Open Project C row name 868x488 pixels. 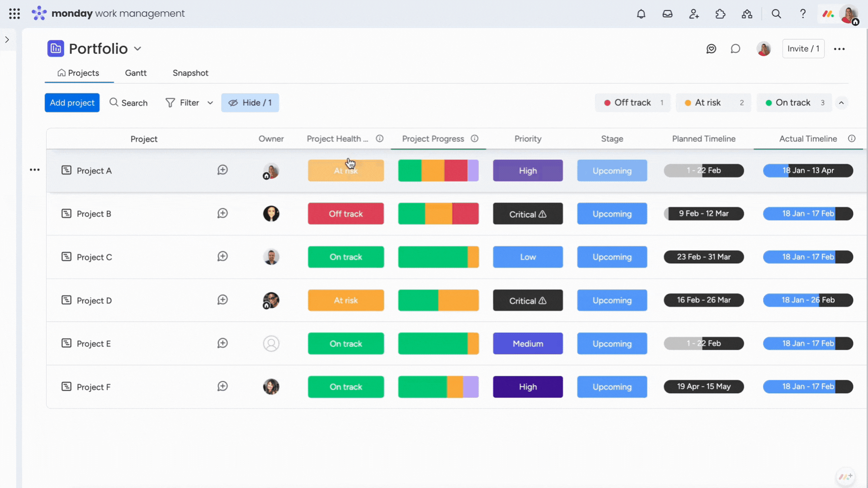pyautogui.click(x=94, y=257)
